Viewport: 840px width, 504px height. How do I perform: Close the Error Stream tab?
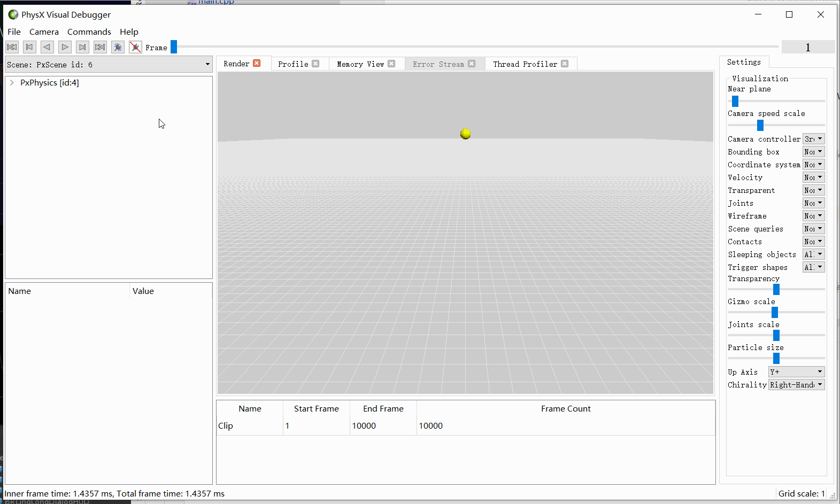coord(472,64)
